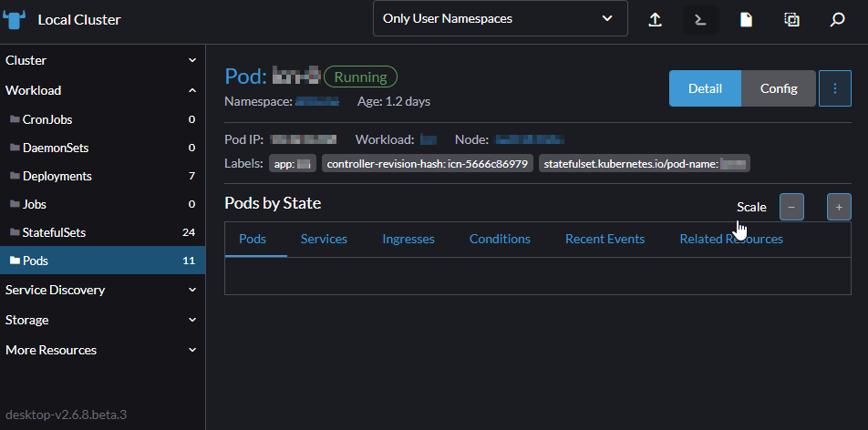Viewport: 868px width, 430px height.
Task: Open the blurred Namespace link
Action: (316, 101)
